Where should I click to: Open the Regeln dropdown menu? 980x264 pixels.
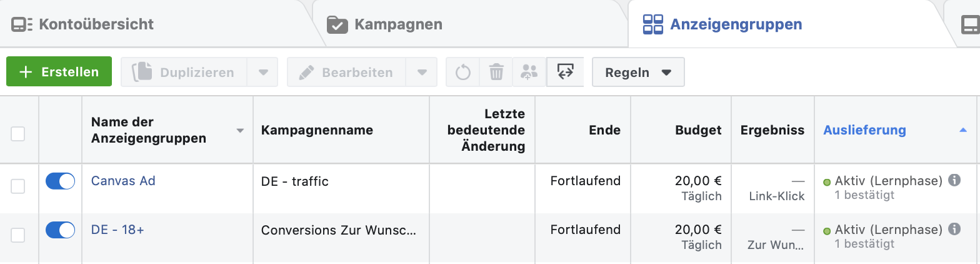[638, 72]
